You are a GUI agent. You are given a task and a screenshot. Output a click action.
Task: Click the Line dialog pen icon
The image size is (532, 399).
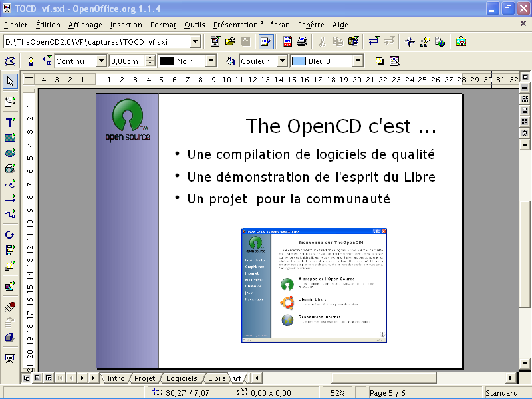31,61
